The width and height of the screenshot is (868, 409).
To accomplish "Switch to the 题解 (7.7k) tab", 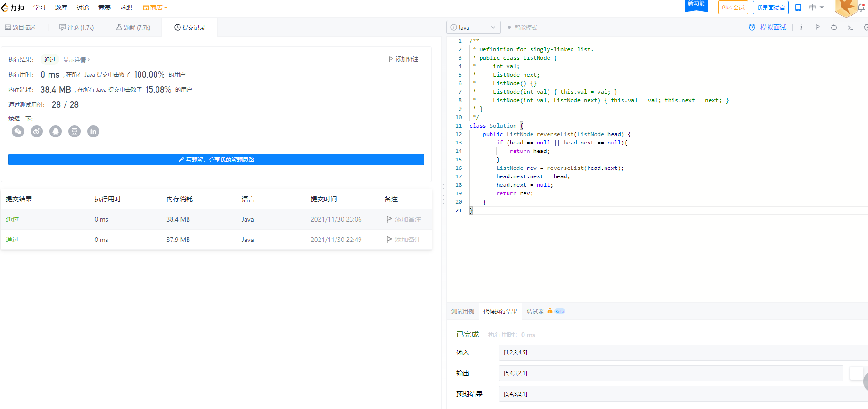I will pos(133,27).
